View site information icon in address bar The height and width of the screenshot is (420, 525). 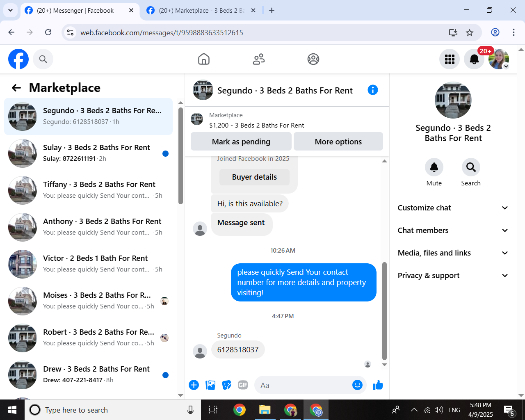(x=71, y=32)
